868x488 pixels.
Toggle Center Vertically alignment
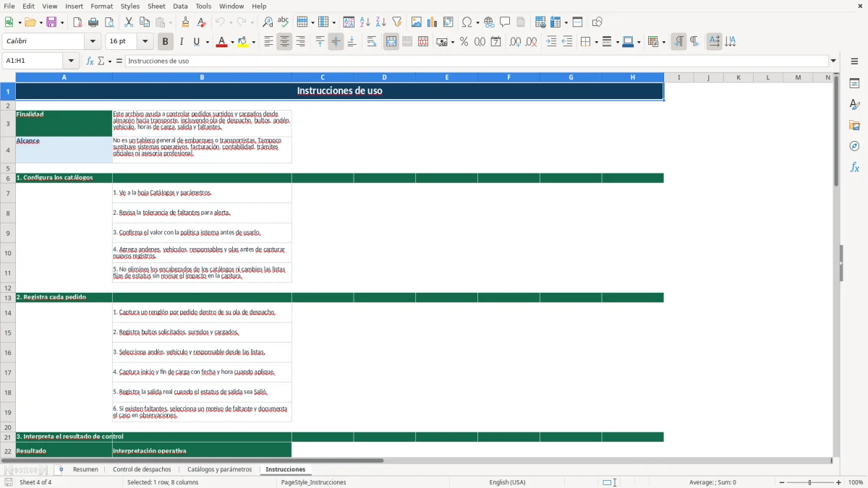click(x=336, y=42)
